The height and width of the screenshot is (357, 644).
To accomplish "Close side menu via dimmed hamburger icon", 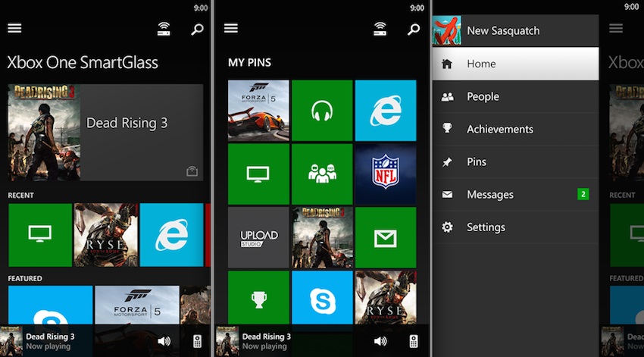I will (616, 28).
